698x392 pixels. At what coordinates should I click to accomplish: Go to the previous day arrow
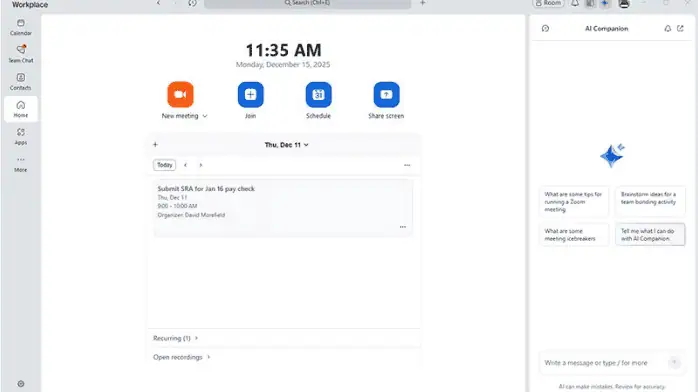(x=186, y=165)
